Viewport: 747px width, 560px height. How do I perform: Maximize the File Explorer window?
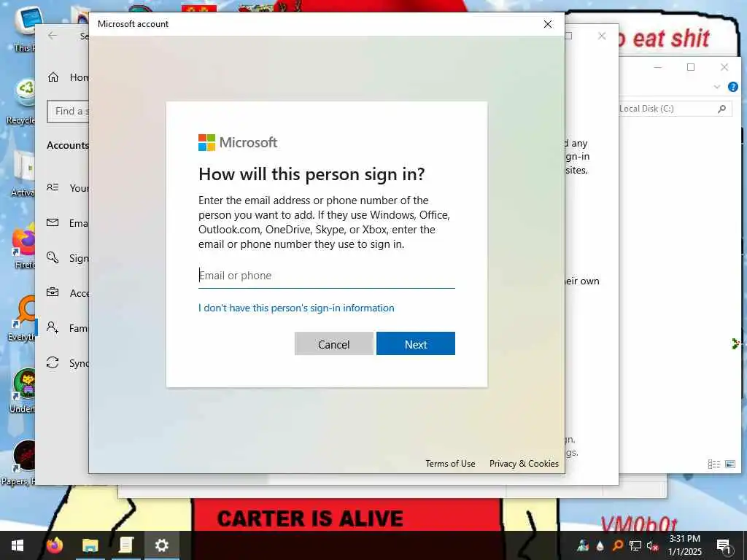691,67
